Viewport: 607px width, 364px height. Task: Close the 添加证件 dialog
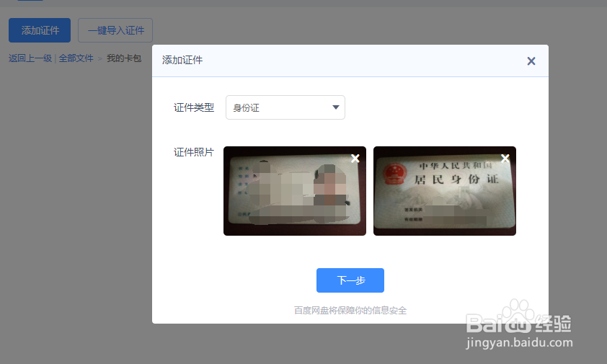(x=531, y=61)
